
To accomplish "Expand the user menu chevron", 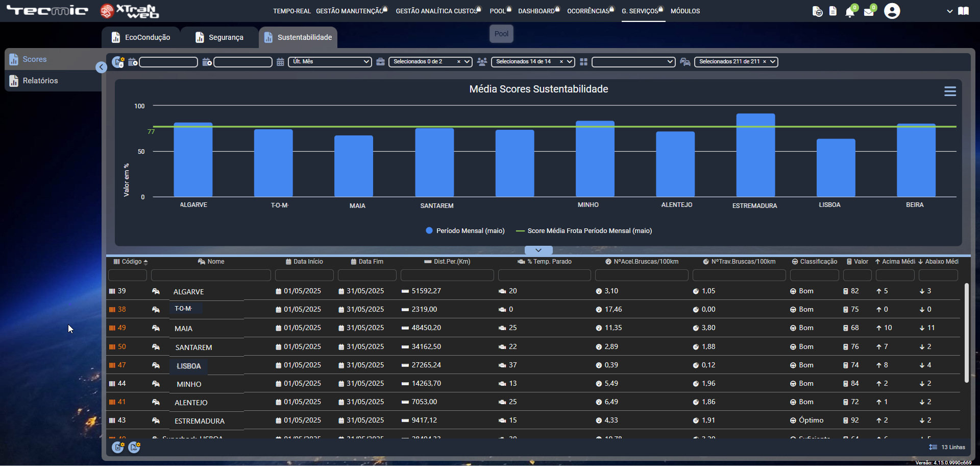I will 949,11.
